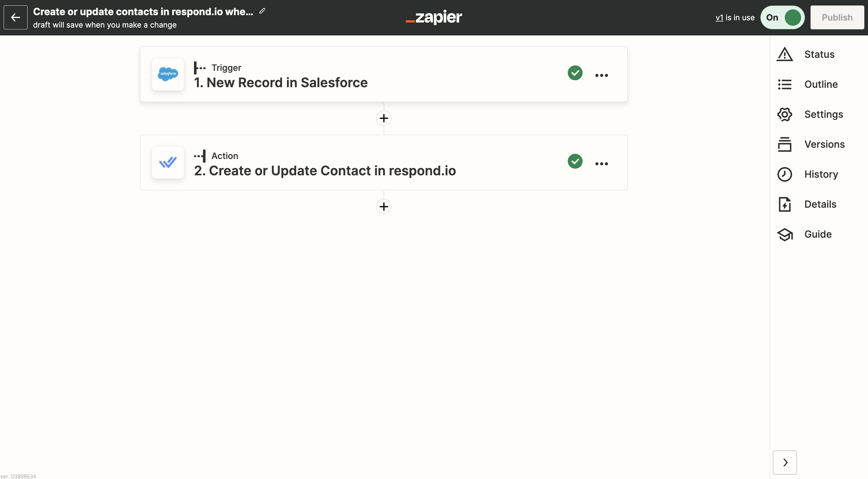Screen dimensions: 868x479
Task: Click the green checkmark on action step
Action: [x=575, y=162]
